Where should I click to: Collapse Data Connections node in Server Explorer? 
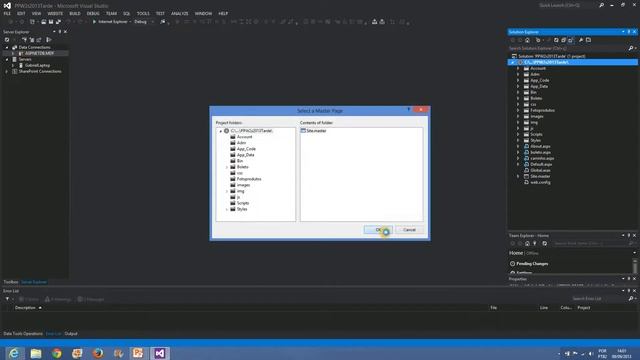pos(7,47)
